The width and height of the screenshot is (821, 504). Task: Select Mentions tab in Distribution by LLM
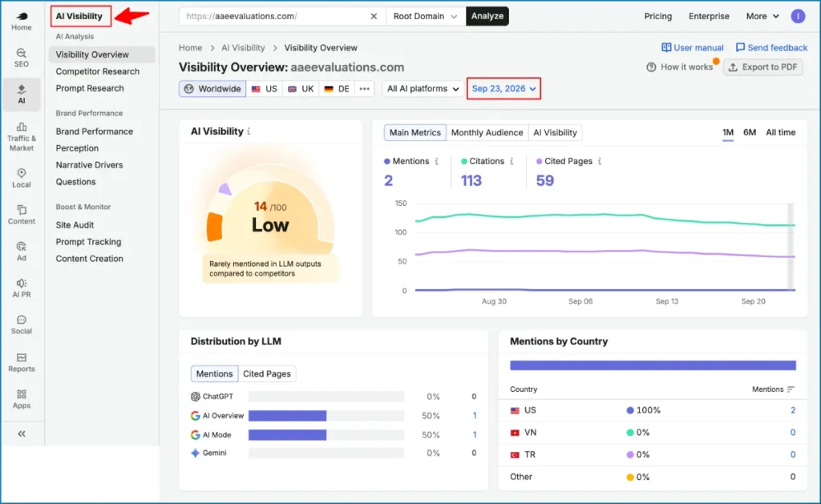(214, 373)
